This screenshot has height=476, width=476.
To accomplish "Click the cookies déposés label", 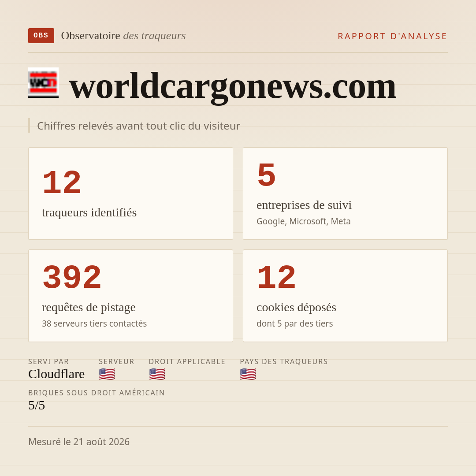I will pos(296,307).
